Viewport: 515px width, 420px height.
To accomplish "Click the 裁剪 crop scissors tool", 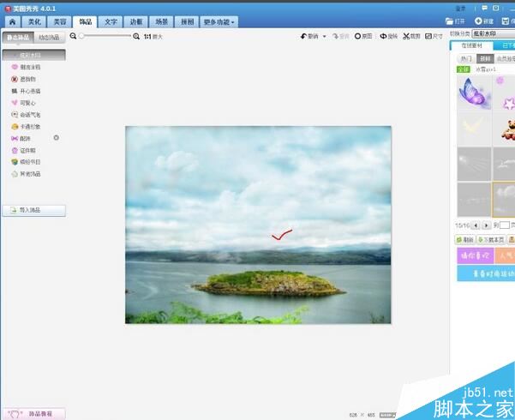I will 411,36.
